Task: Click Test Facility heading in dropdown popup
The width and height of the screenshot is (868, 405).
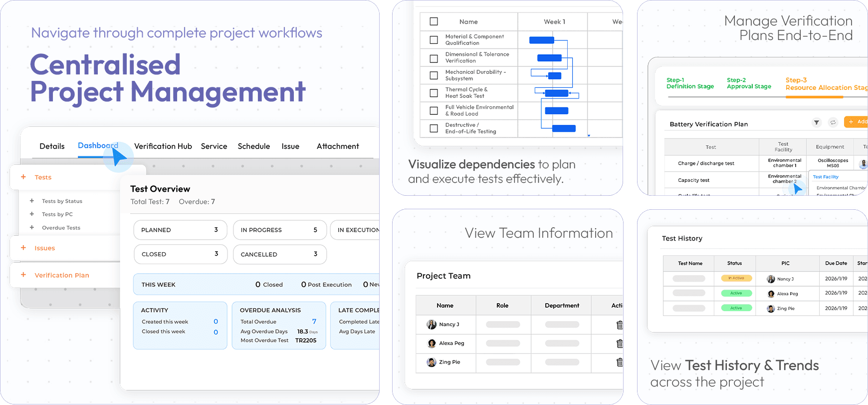Action: tap(826, 177)
